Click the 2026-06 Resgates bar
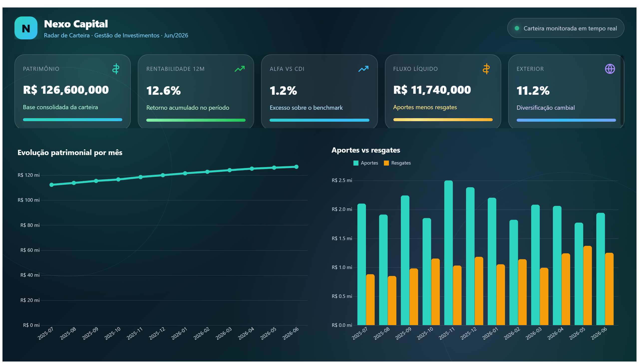Screen dimensions: 639x364 [x=609, y=289]
